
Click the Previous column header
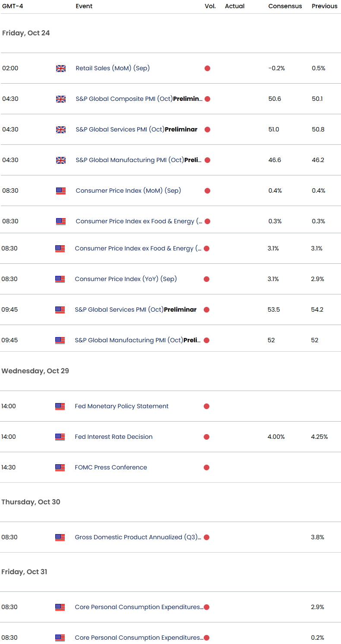coord(325,6)
